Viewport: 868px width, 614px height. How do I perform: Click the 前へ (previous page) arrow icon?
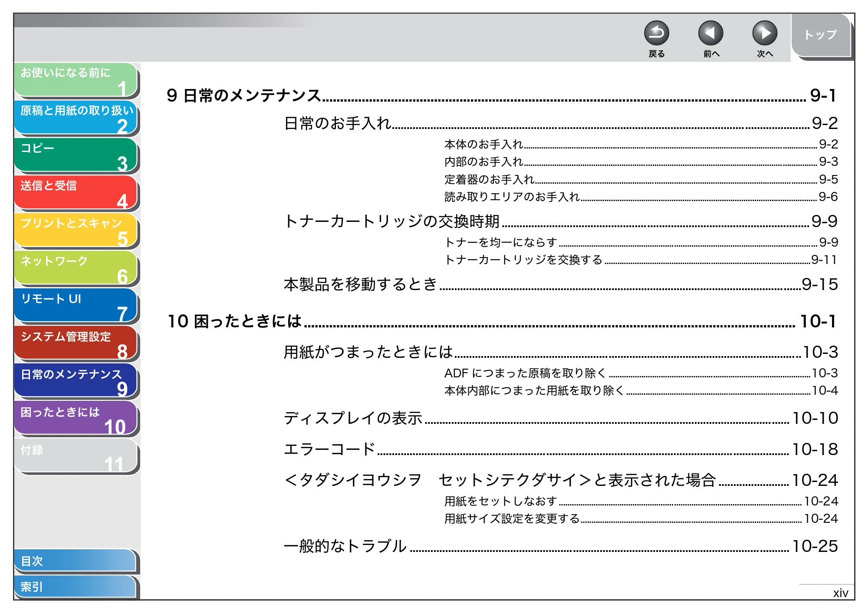point(710,33)
